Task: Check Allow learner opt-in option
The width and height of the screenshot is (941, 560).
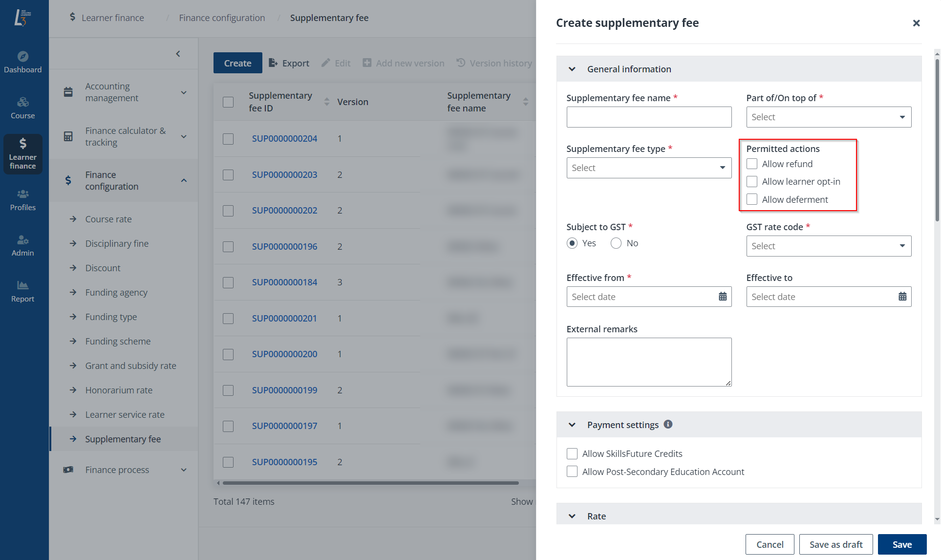Action: click(751, 181)
